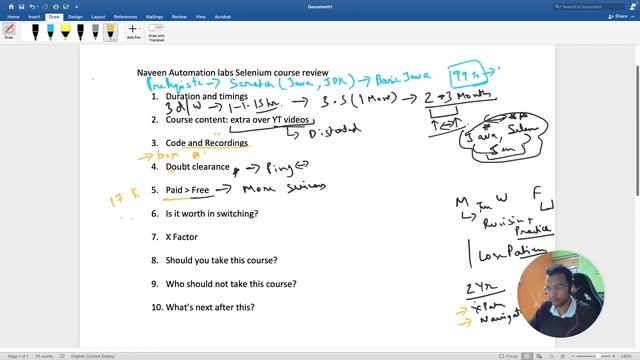Click the Draw tool button

pyautogui.click(x=9, y=31)
